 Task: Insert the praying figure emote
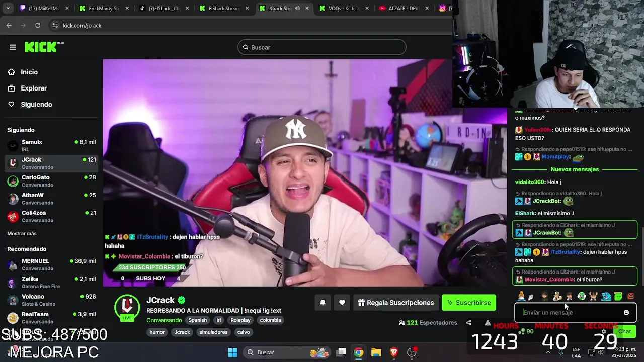coord(521,296)
